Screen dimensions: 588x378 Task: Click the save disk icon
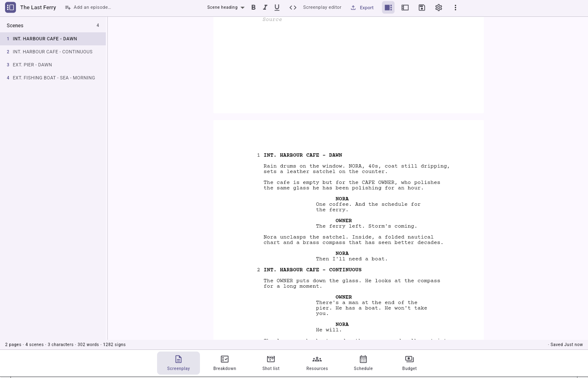422,8
